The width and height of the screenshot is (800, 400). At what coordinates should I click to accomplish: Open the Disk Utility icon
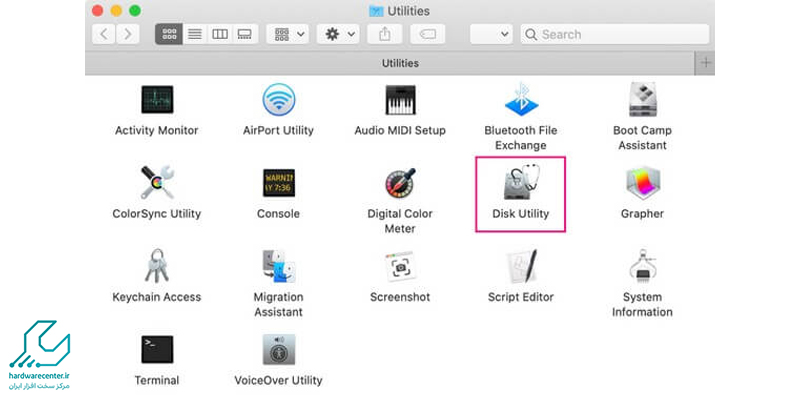point(521,183)
